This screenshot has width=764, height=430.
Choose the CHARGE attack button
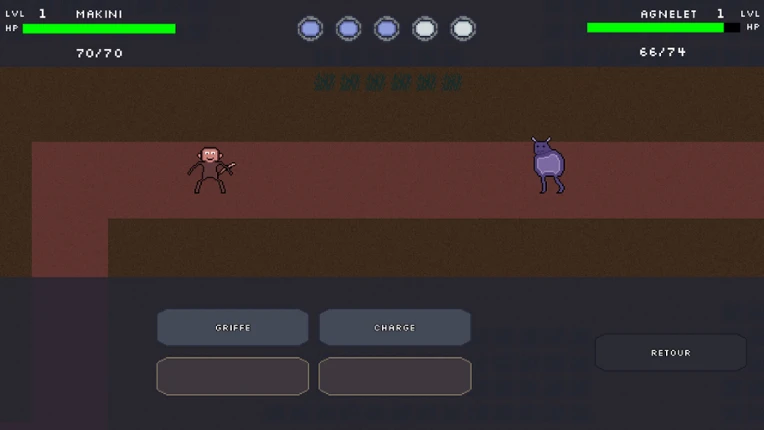[x=395, y=327]
